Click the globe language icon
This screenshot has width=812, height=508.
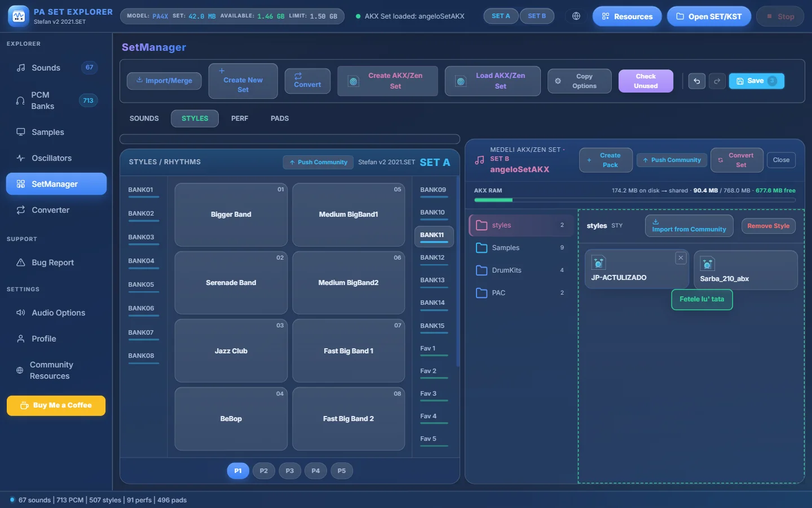tap(576, 16)
